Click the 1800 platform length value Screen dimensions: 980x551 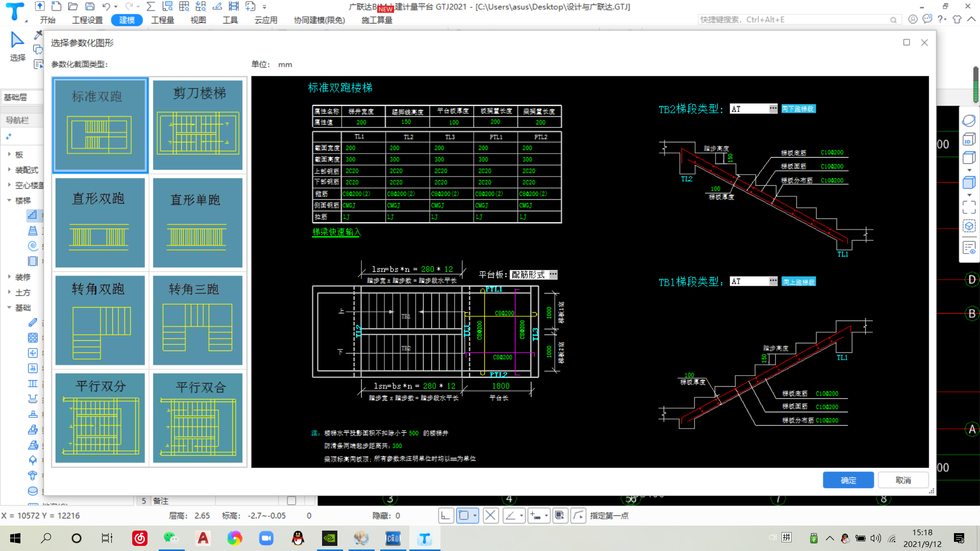(x=500, y=386)
